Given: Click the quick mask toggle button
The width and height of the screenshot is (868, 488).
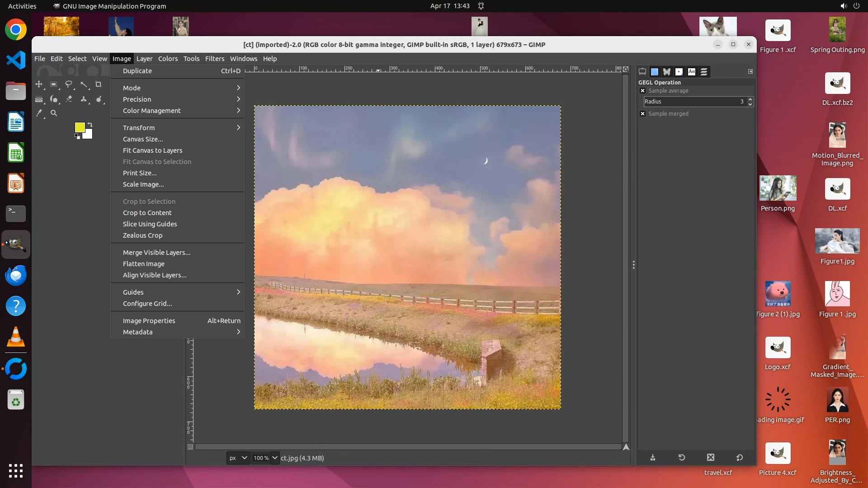Looking at the screenshot, I should (190, 447).
